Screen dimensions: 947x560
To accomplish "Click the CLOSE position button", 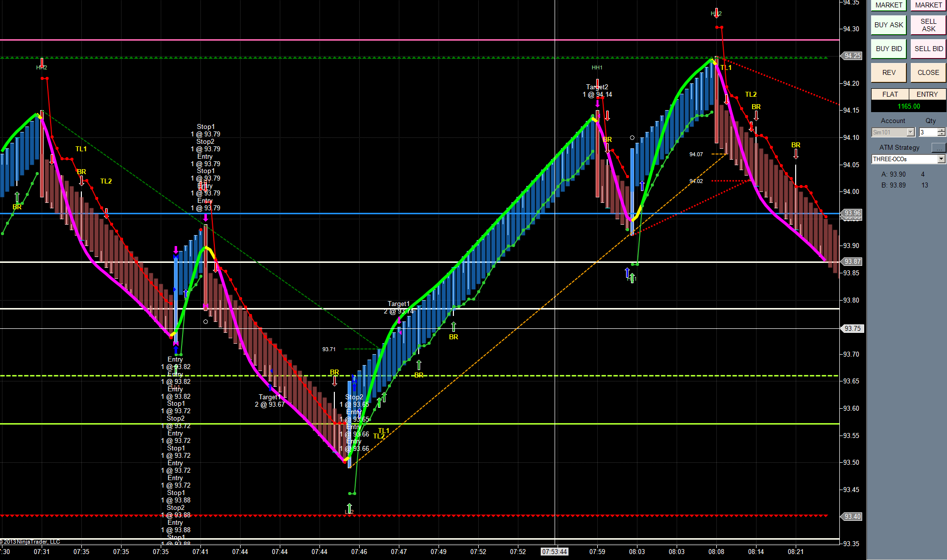I will click(928, 72).
